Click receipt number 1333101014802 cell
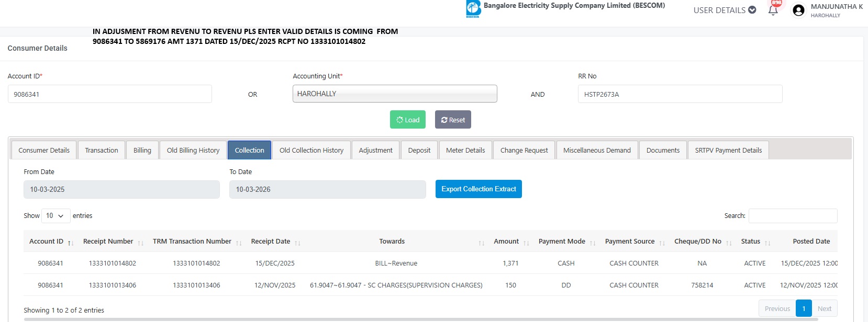Screen dimensions: 868x322 (113, 263)
